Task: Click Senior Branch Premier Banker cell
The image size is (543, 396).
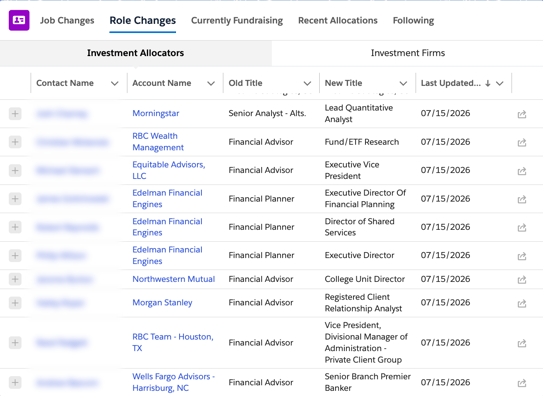Action: click(368, 382)
